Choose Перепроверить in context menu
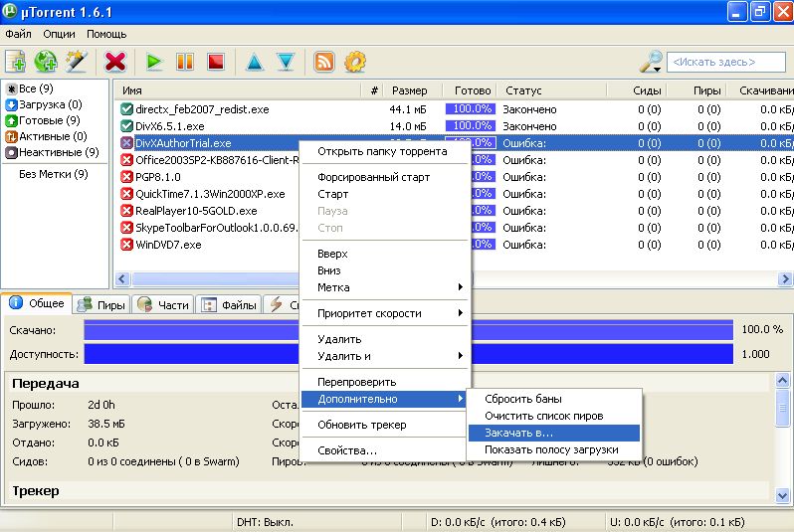 385,382
